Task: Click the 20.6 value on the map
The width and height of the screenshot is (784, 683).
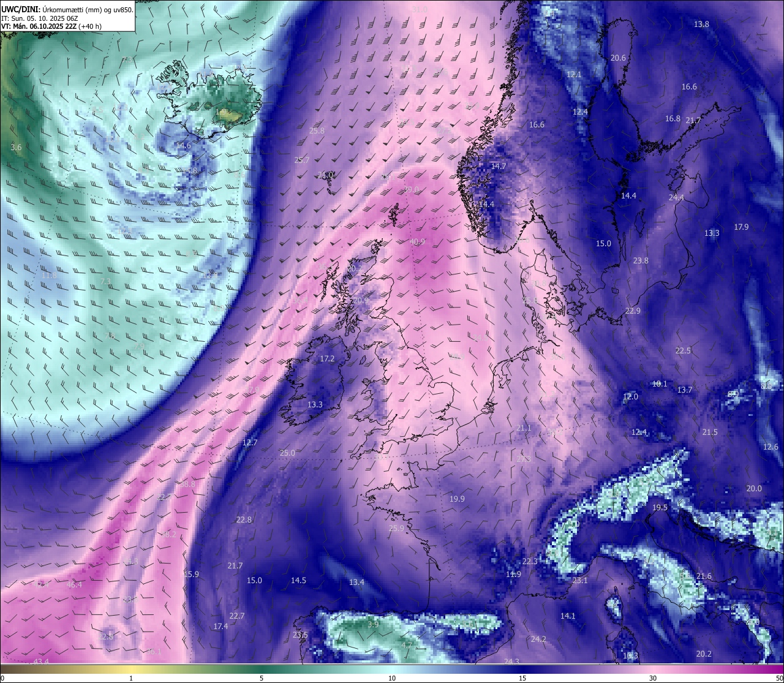Action: click(618, 58)
